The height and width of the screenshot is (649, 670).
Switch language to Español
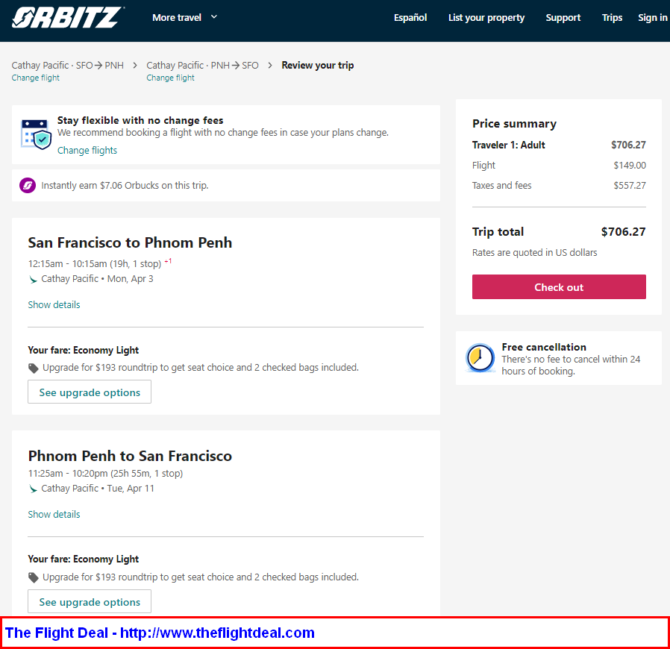click(410, 18)
